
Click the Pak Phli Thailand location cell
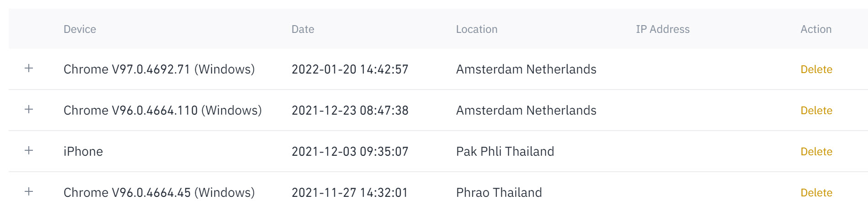[x=505, y=152]
